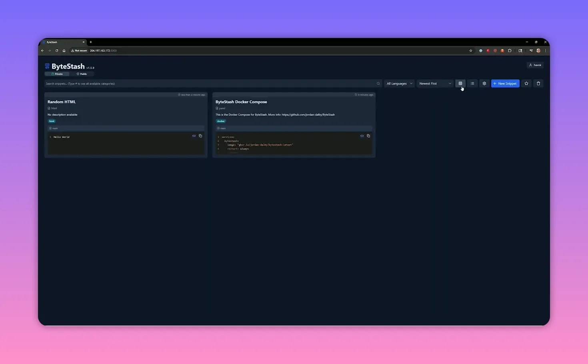
Task: Open the media controls icon in Chrome toolbar
Action: tap(531, 51)
